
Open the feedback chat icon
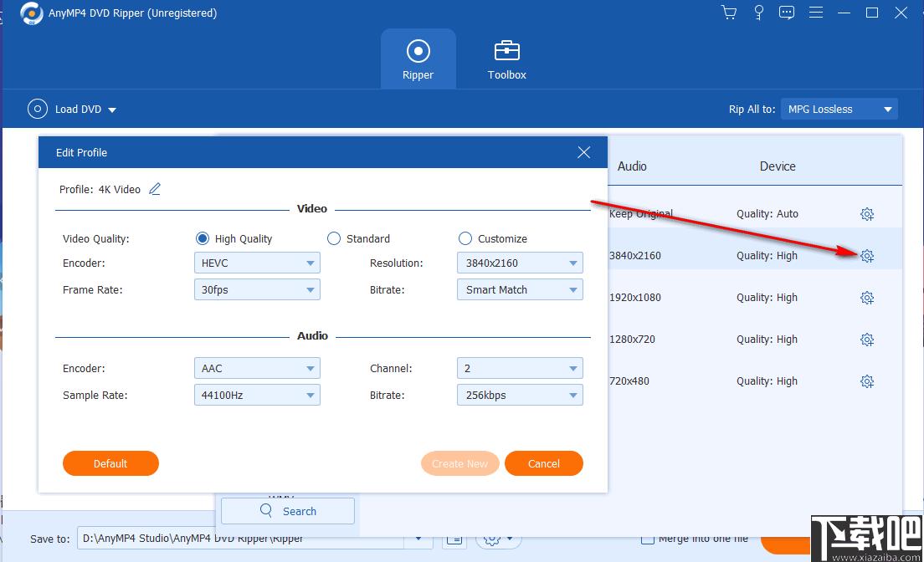pos(787,13)
